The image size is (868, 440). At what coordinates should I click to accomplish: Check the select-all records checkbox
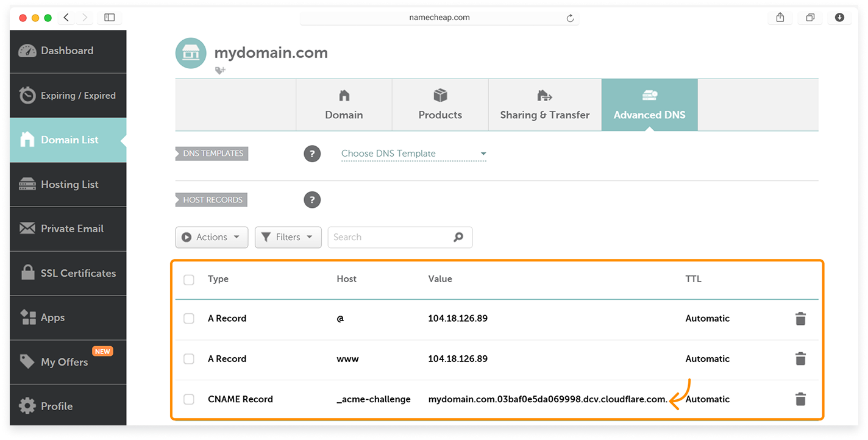[189, 279]
